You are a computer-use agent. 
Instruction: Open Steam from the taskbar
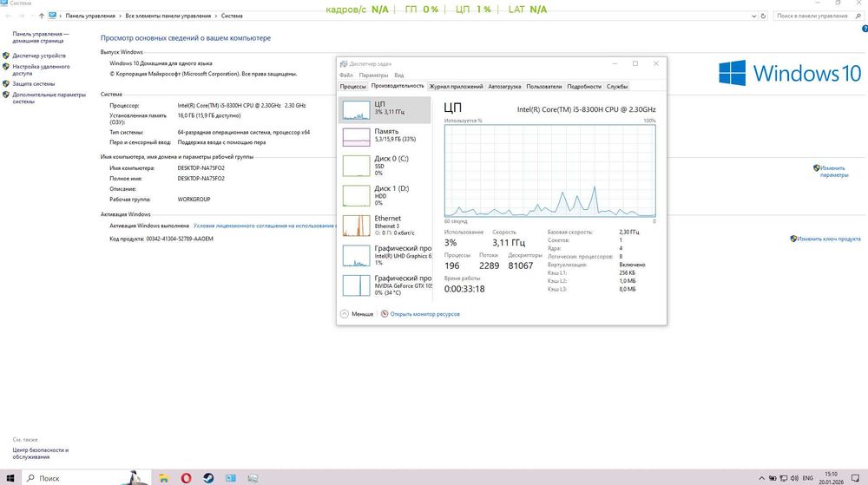pos(208,478)
